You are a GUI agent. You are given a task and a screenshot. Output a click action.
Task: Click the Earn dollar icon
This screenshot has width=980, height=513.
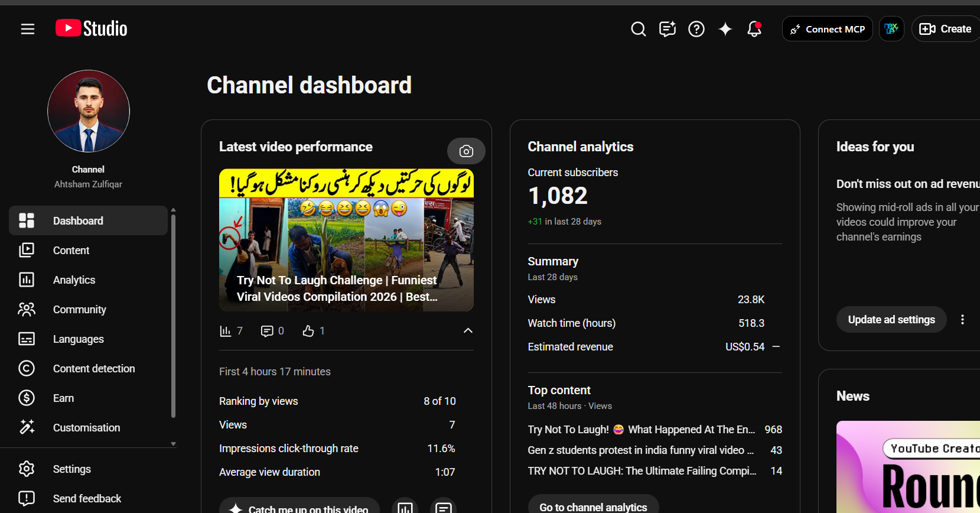(x=27, y=398)
